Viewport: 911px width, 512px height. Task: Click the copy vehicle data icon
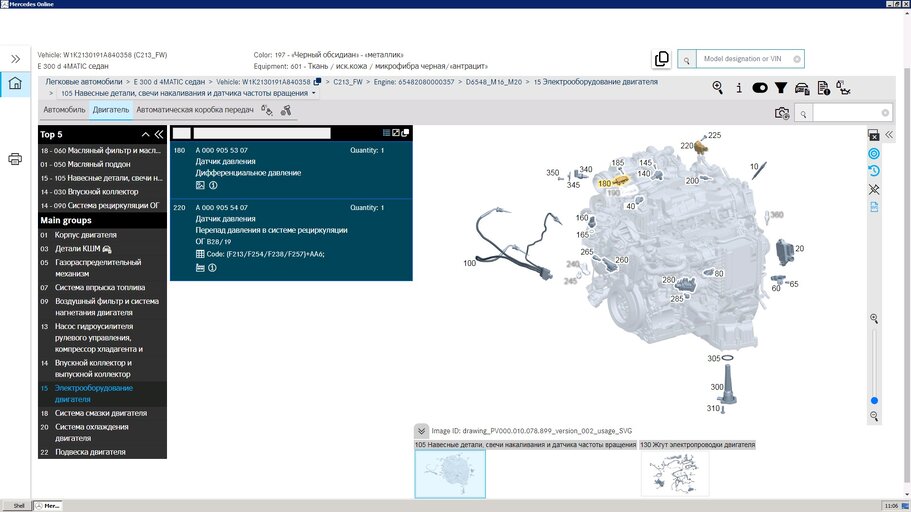point(662,59)
